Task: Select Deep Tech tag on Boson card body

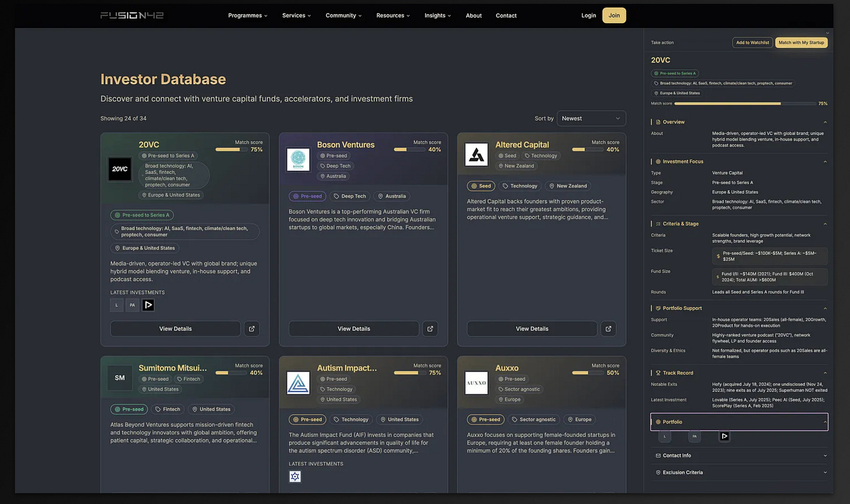Action: [349, 196]
